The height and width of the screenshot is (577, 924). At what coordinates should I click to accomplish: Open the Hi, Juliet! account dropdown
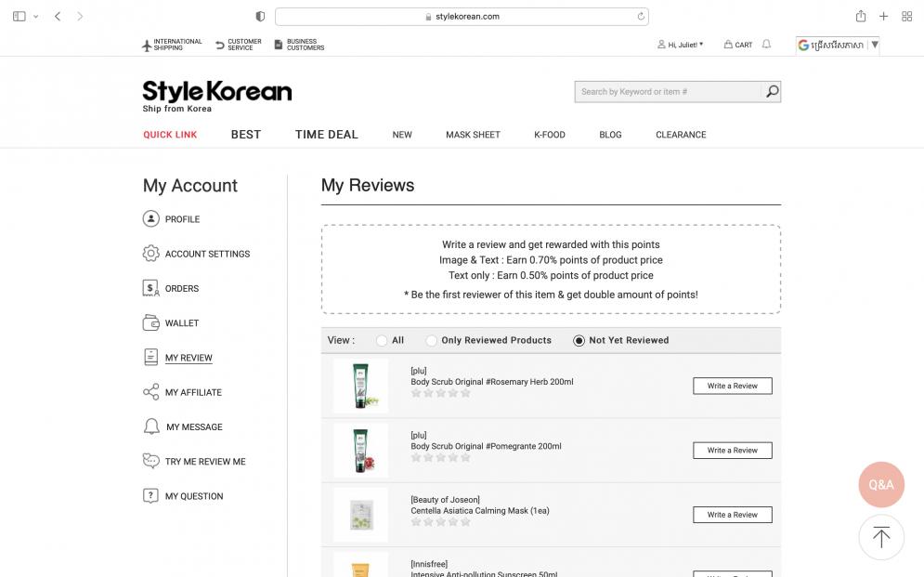678,44
